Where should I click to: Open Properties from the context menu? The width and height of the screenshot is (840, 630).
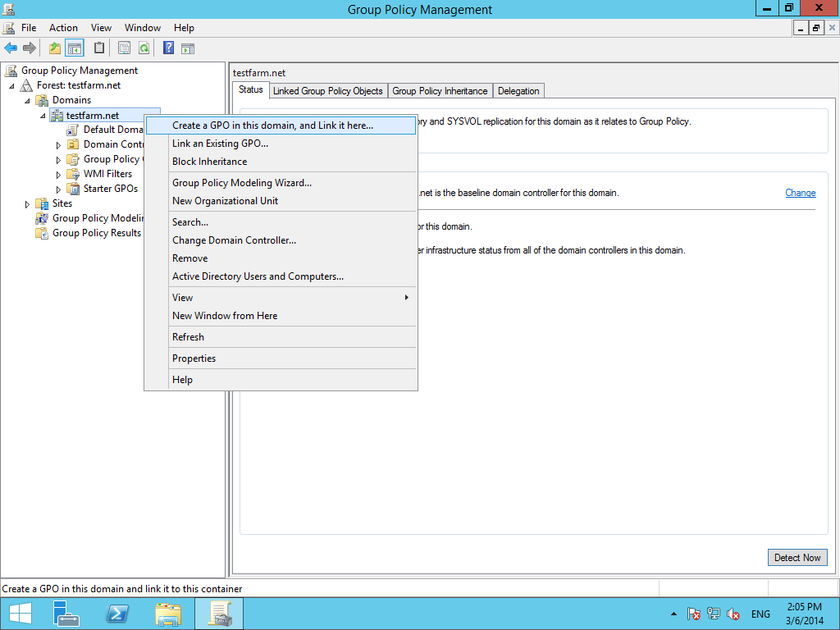click(281, 358)
